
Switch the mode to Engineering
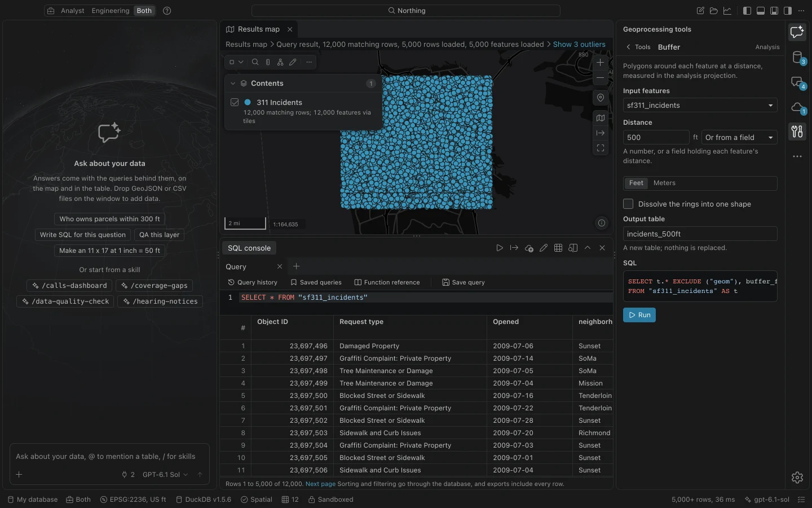pos(111,11)
